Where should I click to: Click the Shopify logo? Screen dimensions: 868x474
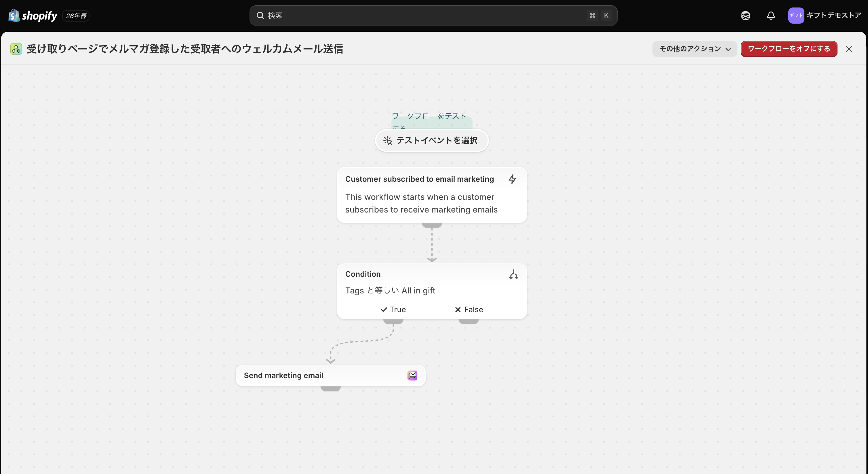coord(33,16)
